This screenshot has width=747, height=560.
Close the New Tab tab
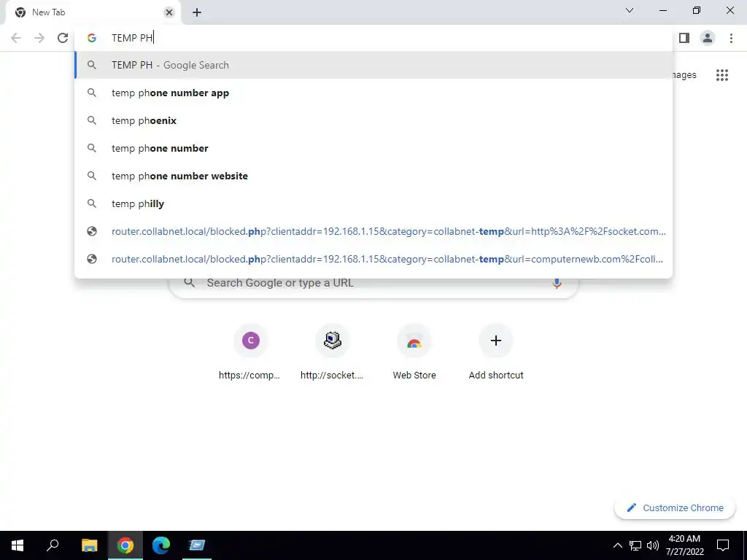coord(169,12)
